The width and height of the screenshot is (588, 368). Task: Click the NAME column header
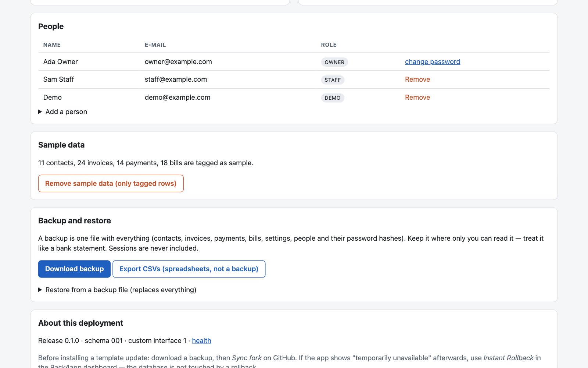[x=52, y=45]
